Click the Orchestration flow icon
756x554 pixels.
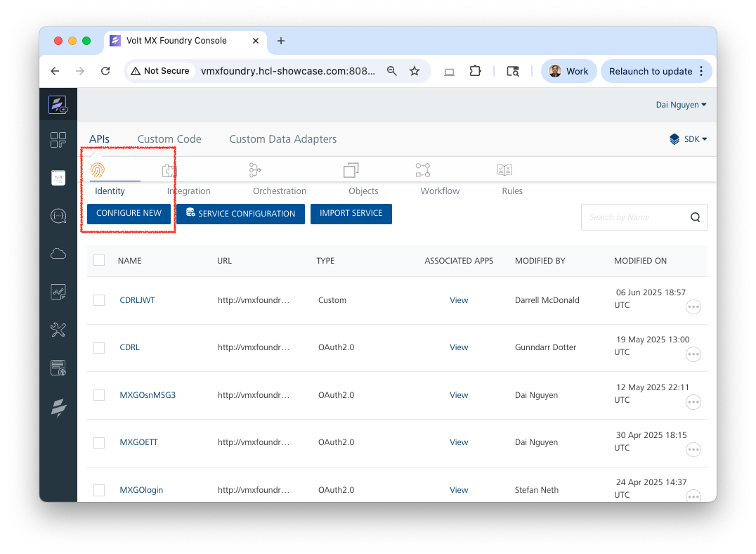[255, 170]
